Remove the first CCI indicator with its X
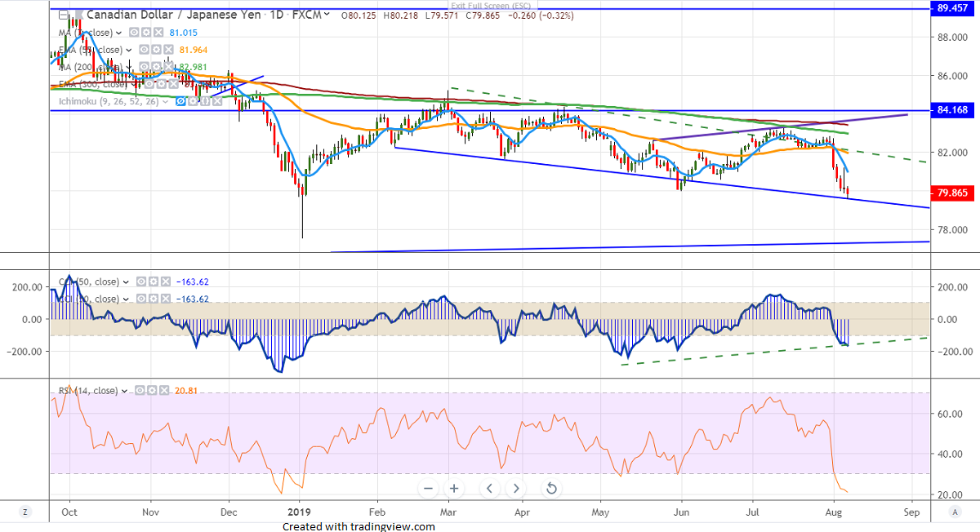Screen dimensions: 980x532 pos(166,282)
